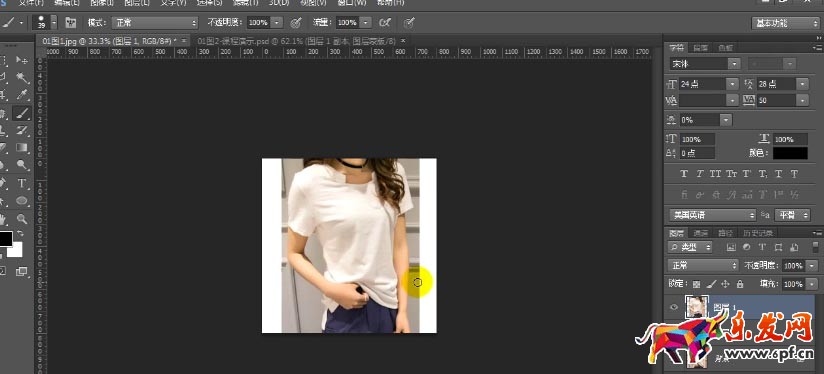
Task: Select the Brush tool in the toolbox
Action: point(22,112)
